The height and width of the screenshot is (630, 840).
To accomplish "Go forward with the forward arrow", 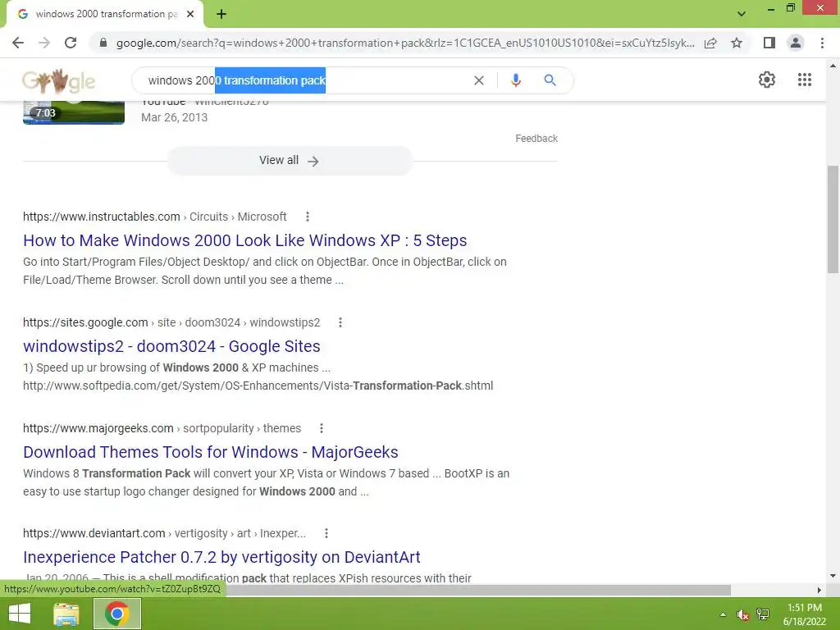I will (44, 43).
